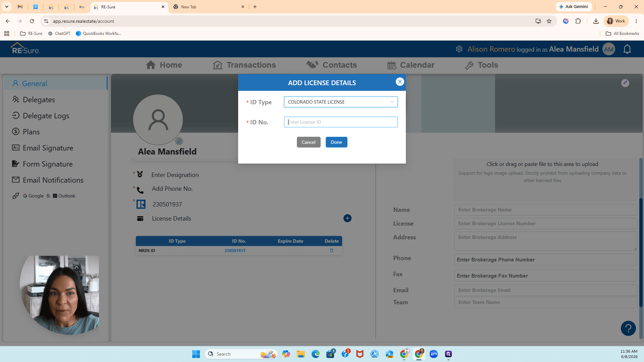Click the brokerage logo upload area
Screen dimensions: 644x362
pyautogui.click(x=545, y=179)
